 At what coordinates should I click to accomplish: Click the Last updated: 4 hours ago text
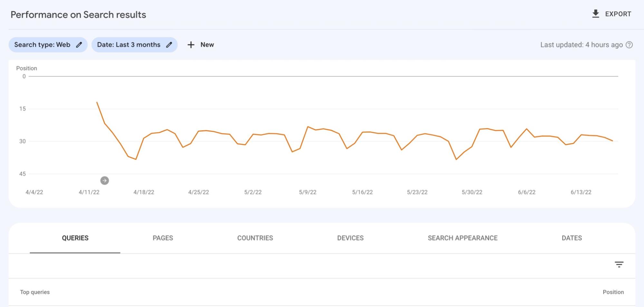point(581,45)
